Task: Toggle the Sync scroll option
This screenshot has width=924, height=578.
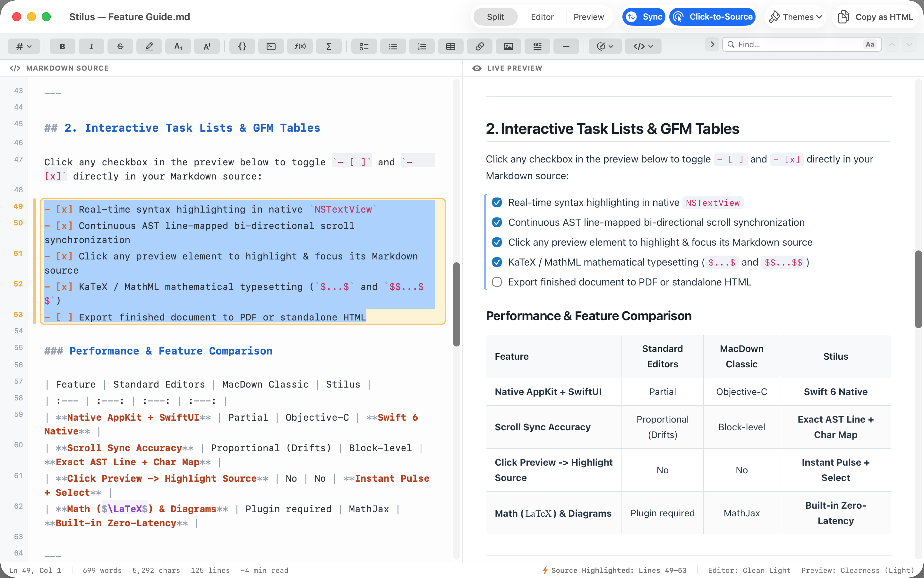Action: point(644,17)
